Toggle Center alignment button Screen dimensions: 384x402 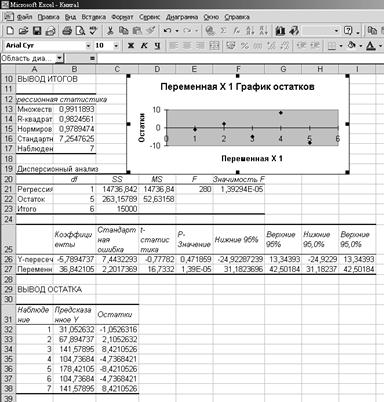coord(187,45)
